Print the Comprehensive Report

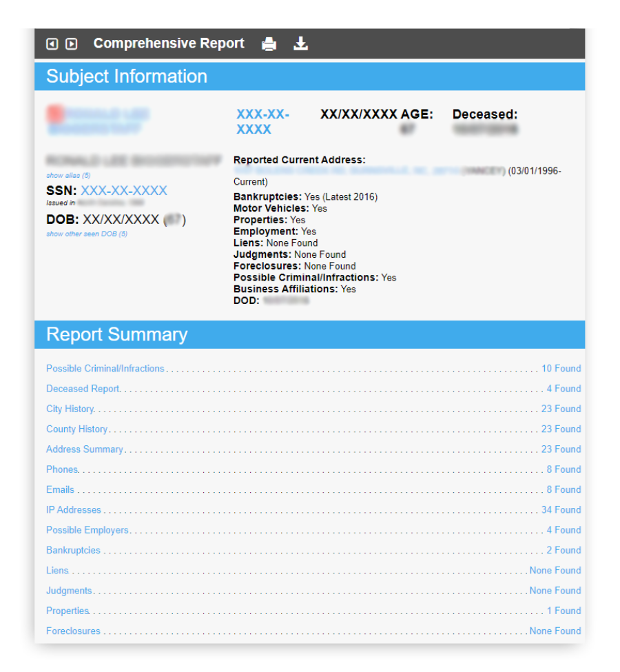point(269,43)
